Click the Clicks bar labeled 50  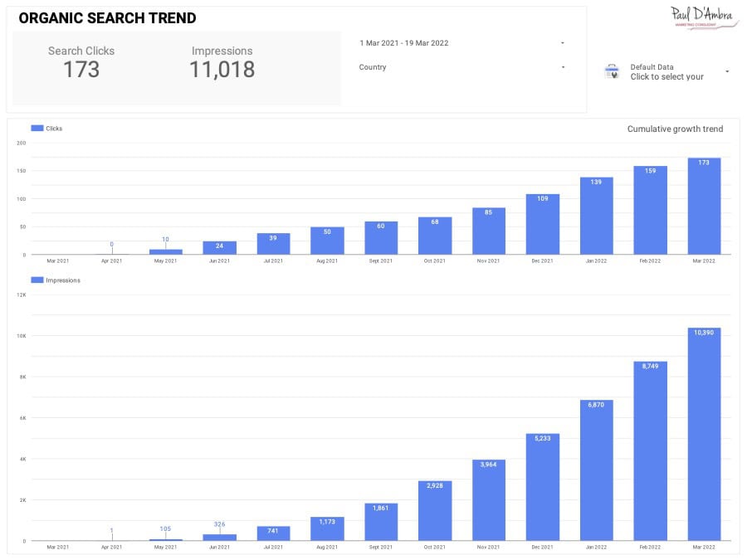tap(327, 241)
